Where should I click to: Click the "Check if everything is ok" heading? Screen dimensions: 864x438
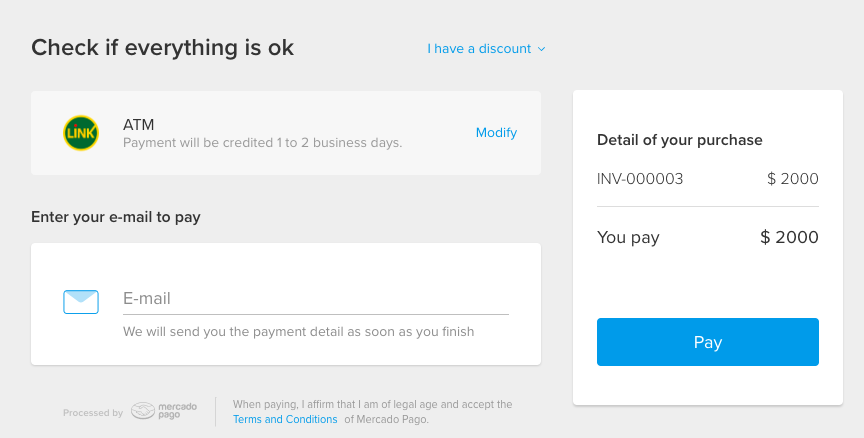point(162,47)
